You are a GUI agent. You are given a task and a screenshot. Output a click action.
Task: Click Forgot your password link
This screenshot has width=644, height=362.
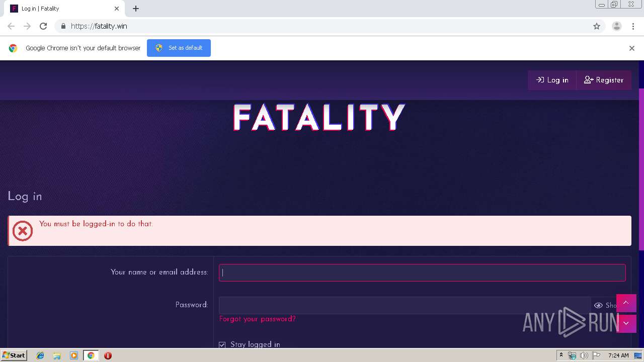(258, 319)
